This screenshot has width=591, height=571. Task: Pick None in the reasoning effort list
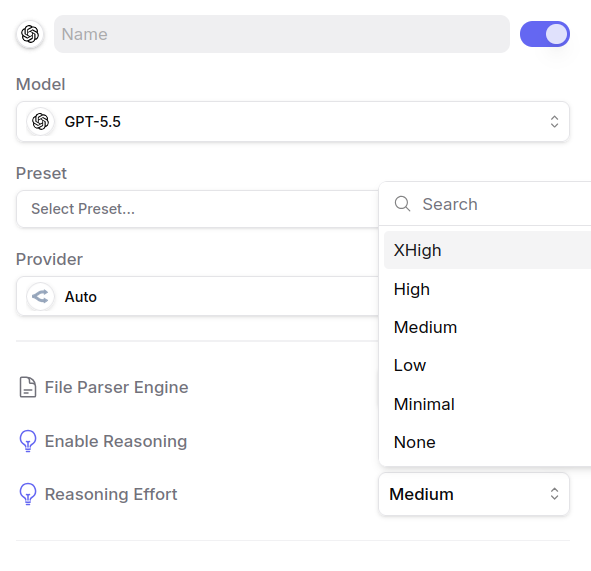point(487,442)
